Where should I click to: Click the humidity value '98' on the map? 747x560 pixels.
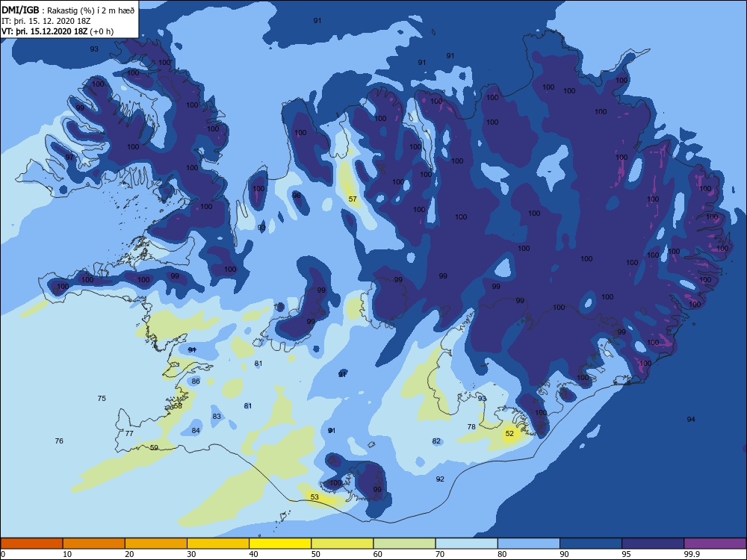(x=297, y=195)
